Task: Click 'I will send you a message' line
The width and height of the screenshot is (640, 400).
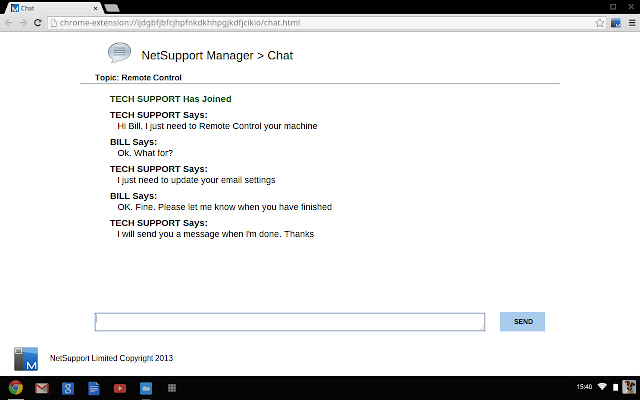Action: point(216,234)
